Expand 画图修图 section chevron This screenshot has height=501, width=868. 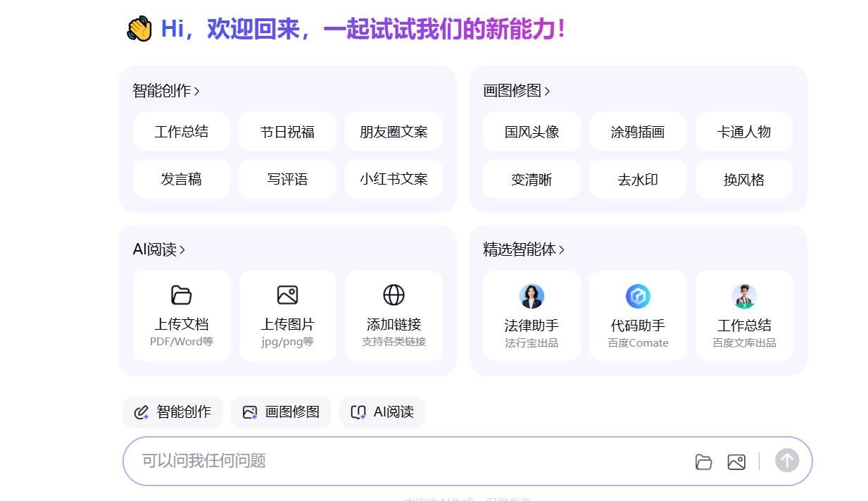547,91
